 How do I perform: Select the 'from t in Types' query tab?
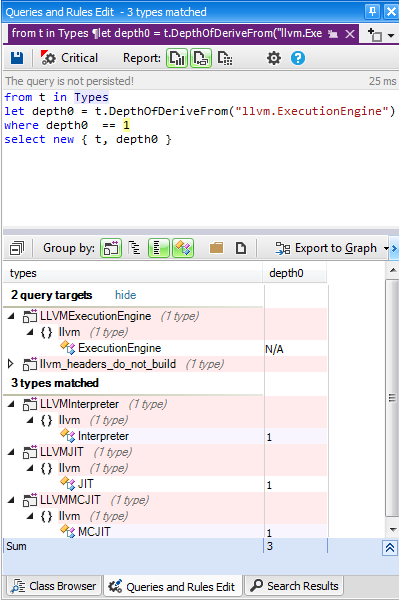pyautogui.click(x=166, y=34)
